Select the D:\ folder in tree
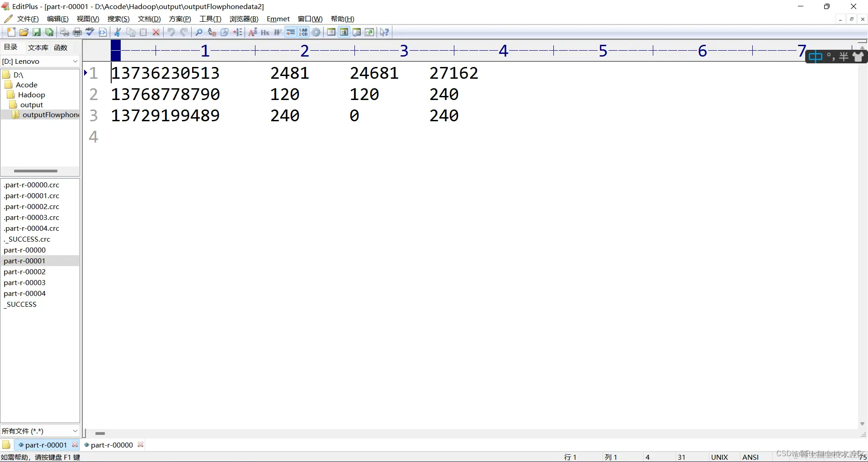Viewport: 868px width, 462px height. [x=18, y=75]
